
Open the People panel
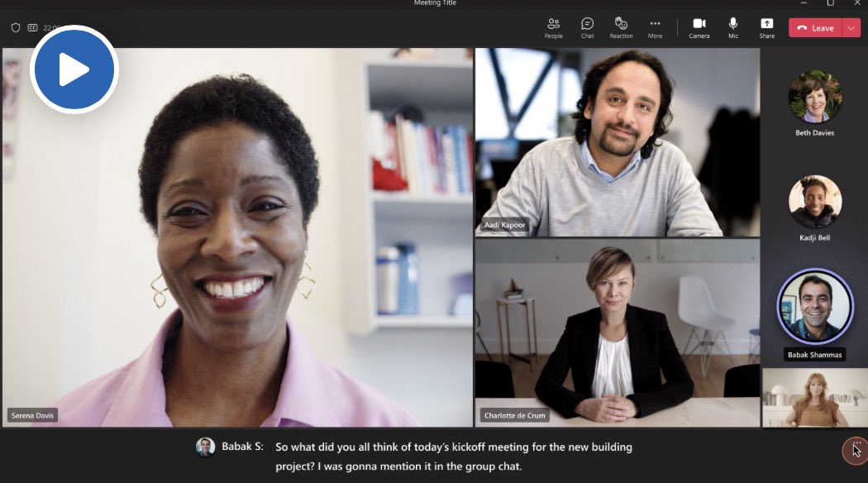(x=553, y=28)
